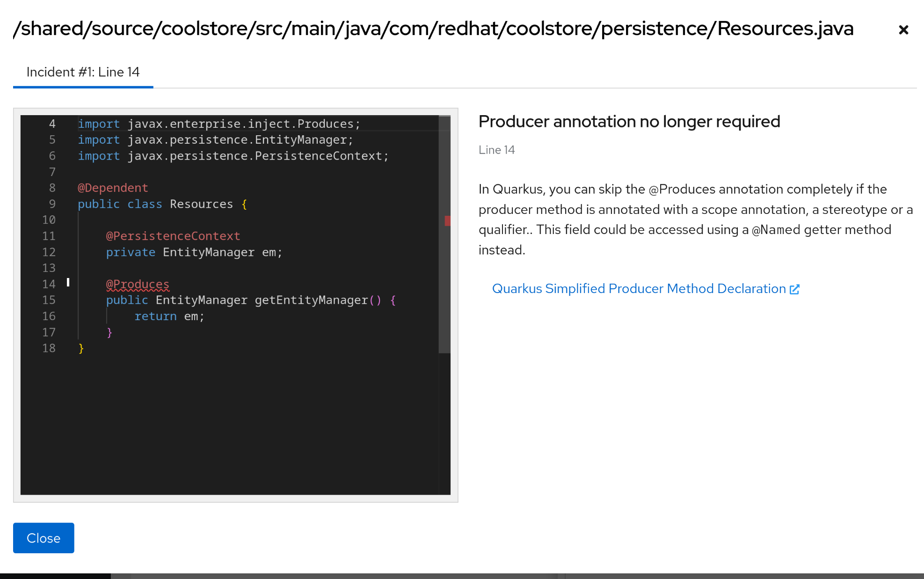924x579 pixels.
Task: Click the Resources class name in code
Action: tap(201, 204)
